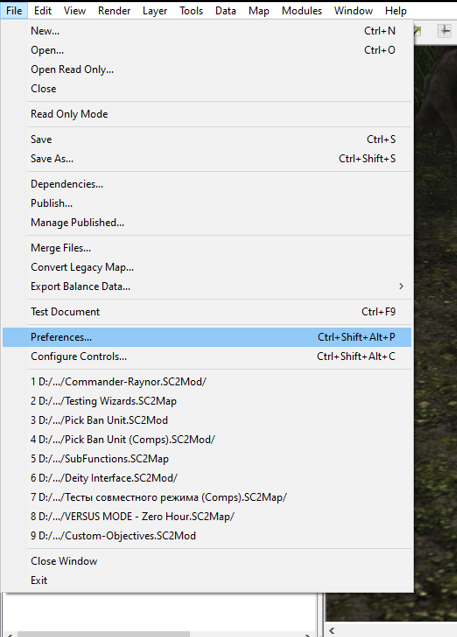Open recent VERSUS MODE - Zero Hour.SC2Map
The width and height of the screenshot is (457, 637).
tap(207, 516)
